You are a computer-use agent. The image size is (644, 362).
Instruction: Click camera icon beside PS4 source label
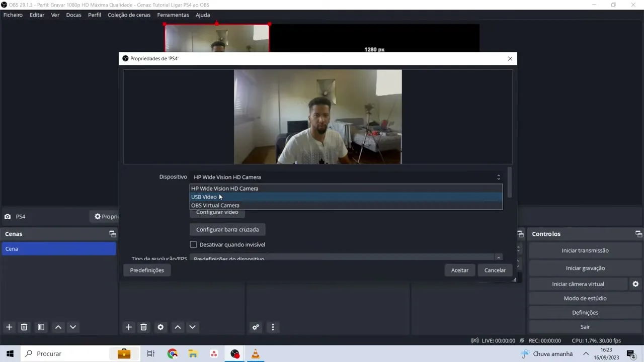tap(8, 217)
